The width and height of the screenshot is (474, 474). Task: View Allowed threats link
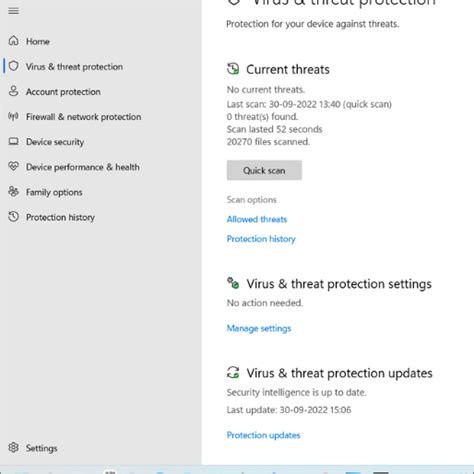[x=257, y=219]
